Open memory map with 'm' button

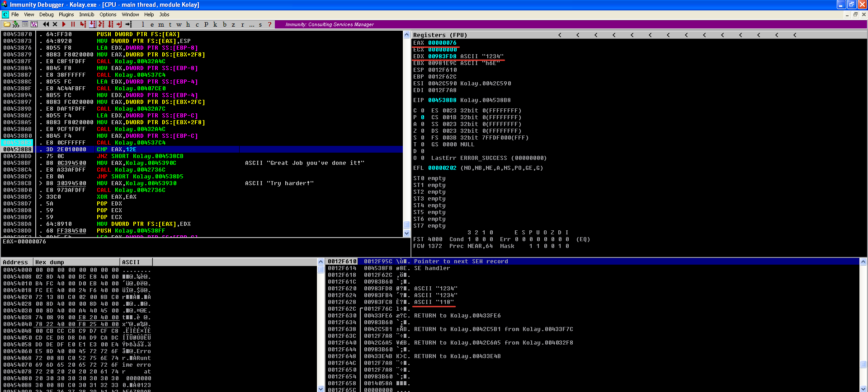(x=161, y=24)
